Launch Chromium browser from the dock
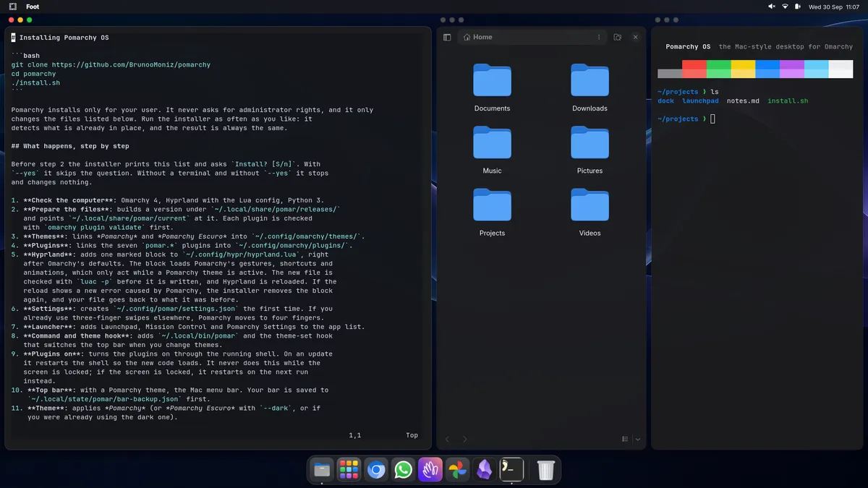Image resolution: width=868 pixels, height=488 pixels. pyautogui.click(x=376, y=470)
